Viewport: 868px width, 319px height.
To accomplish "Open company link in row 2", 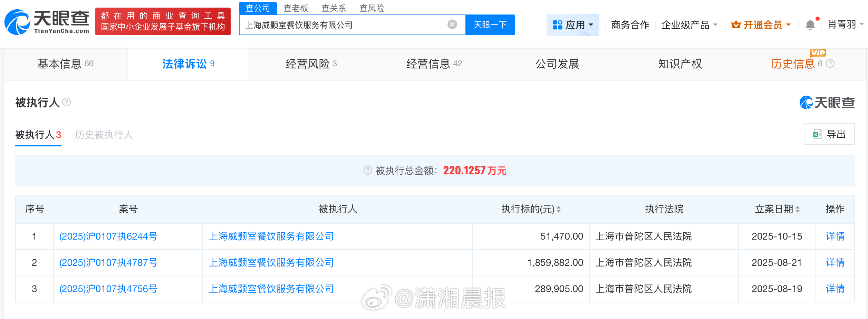I will [271, 263].
